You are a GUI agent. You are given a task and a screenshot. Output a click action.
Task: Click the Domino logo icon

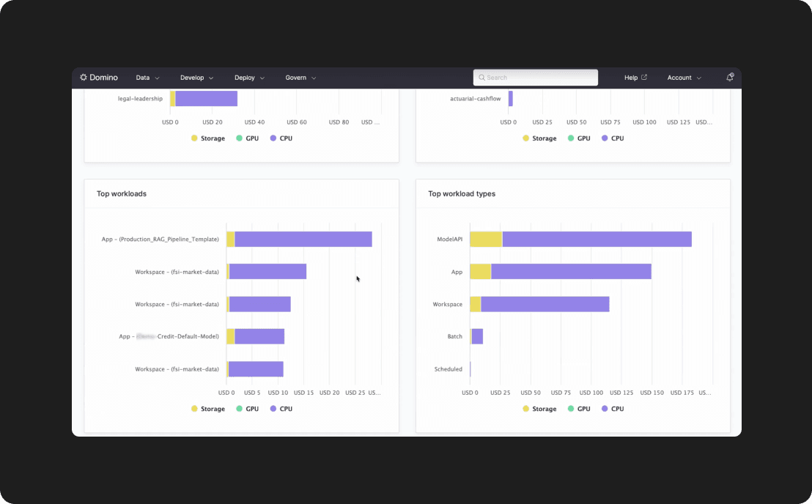(x=84, y=78)
